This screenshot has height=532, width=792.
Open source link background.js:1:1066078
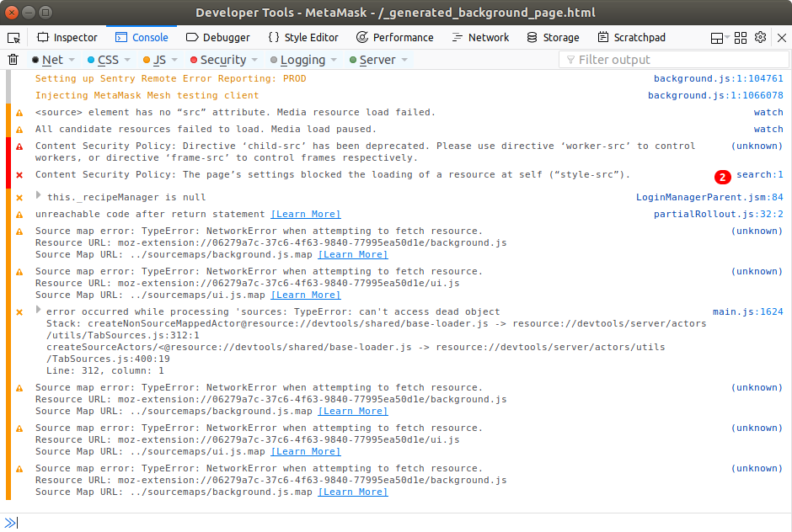[x=715, y=95]
